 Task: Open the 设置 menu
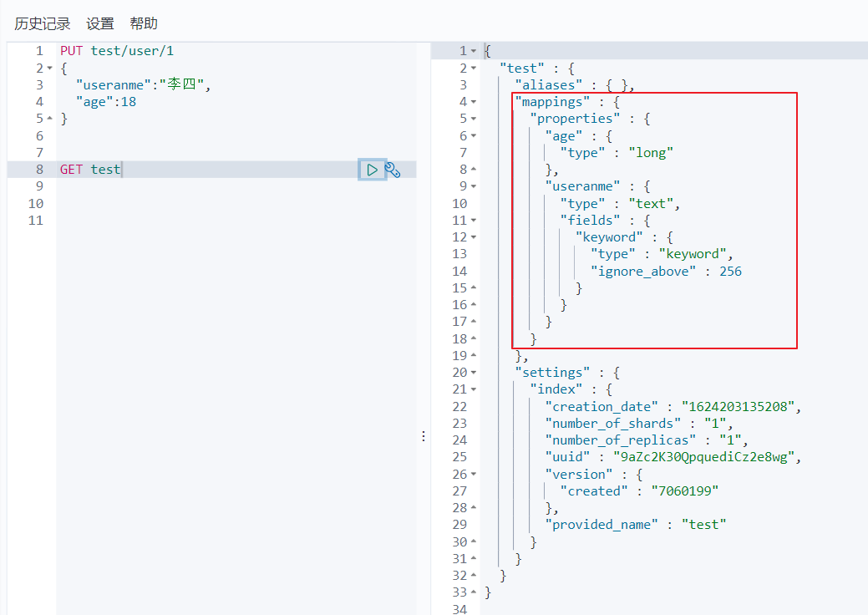pos(100,23)
